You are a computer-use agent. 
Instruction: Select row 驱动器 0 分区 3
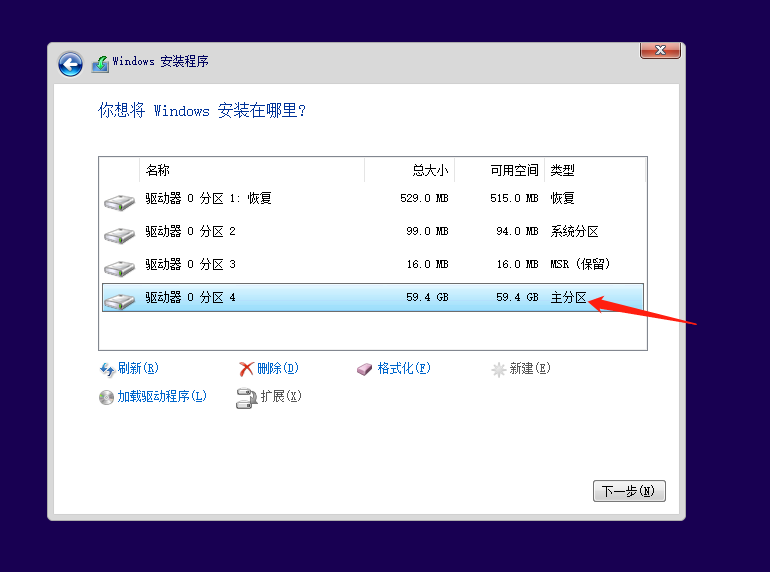tap(373, 264)
